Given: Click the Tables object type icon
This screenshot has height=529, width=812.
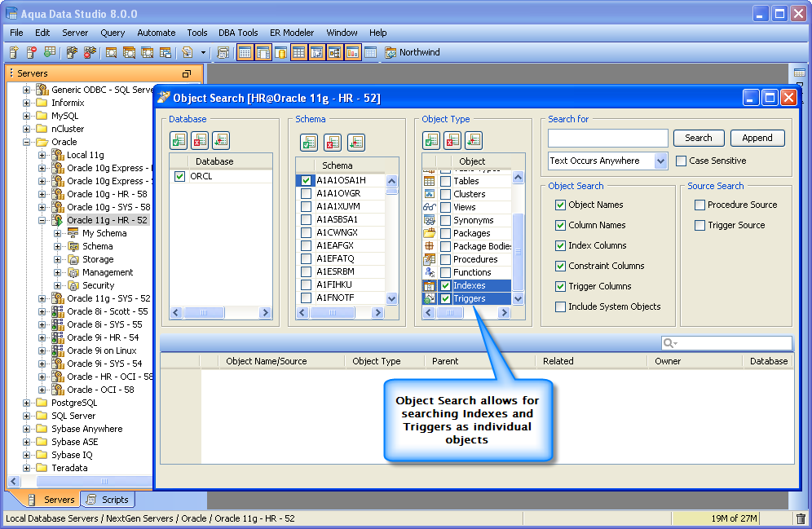Looking at the screenshot, I should tap(430, 181).
